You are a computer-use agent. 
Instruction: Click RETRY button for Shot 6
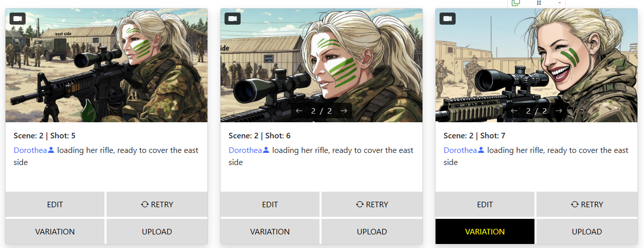[x=372, y=204]
